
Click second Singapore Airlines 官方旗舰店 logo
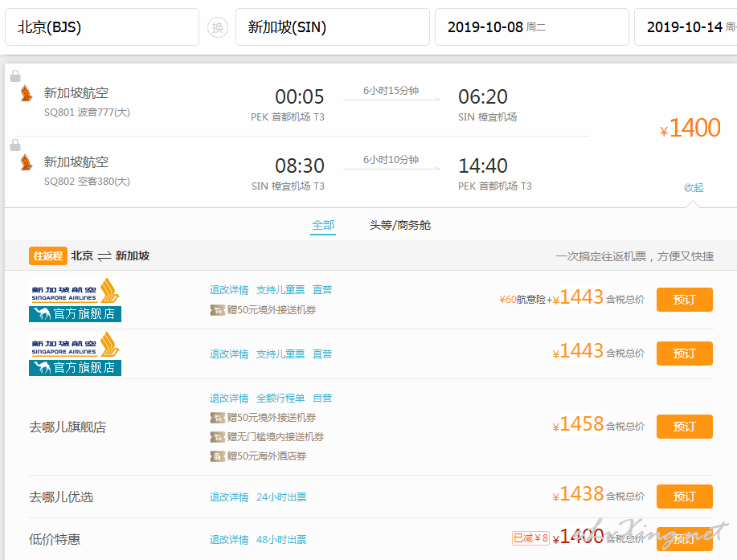[x=76, y=354]
